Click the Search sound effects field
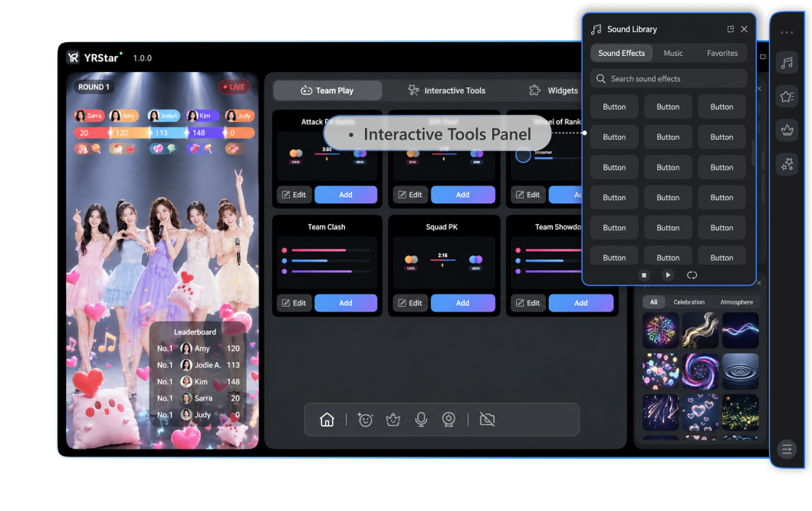812x511 pixels. click(x=669, y=79)
